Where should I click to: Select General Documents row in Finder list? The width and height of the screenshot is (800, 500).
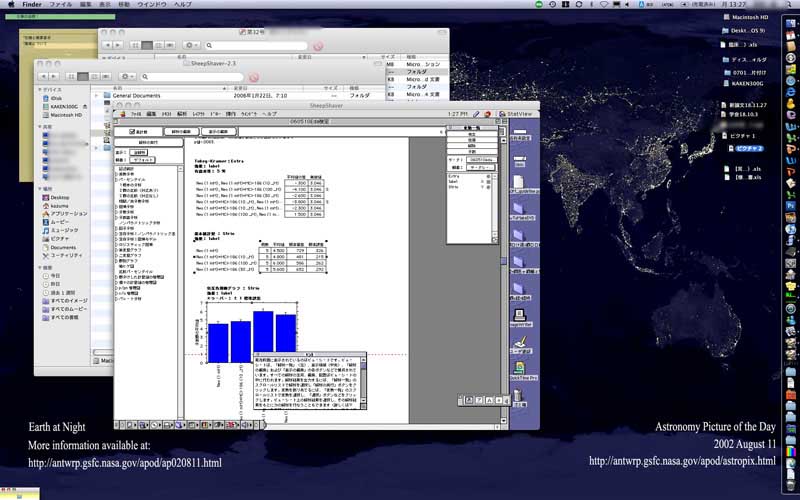tap(238, 95)
